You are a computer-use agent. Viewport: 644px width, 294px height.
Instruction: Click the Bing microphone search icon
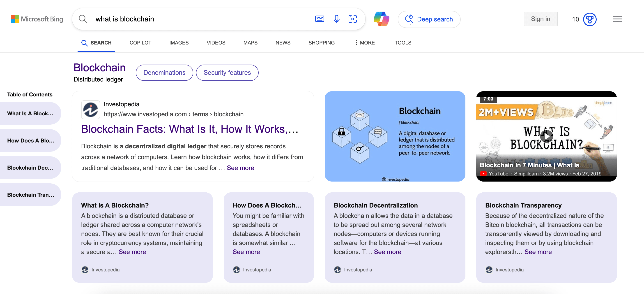pyautogui.click(x=336, y=19)
